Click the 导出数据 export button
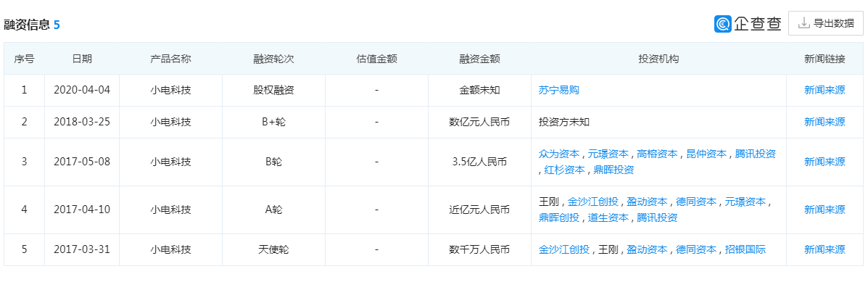 coord(825,23)
